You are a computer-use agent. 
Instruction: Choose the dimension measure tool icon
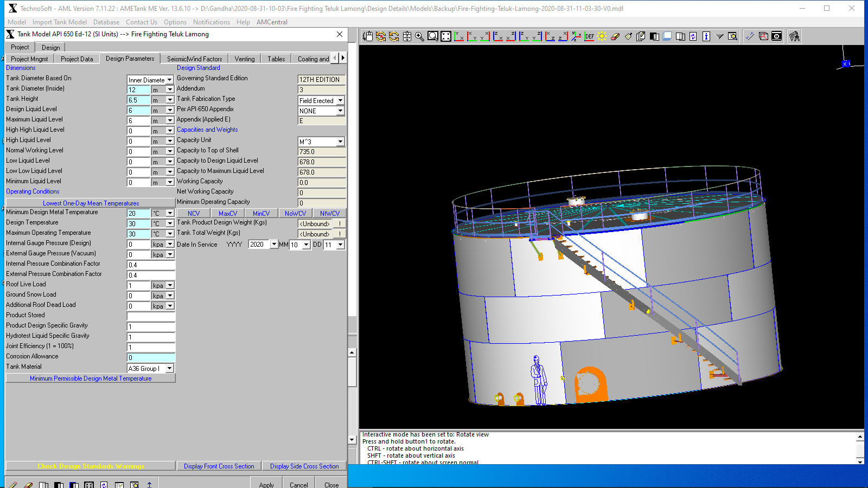750,36
